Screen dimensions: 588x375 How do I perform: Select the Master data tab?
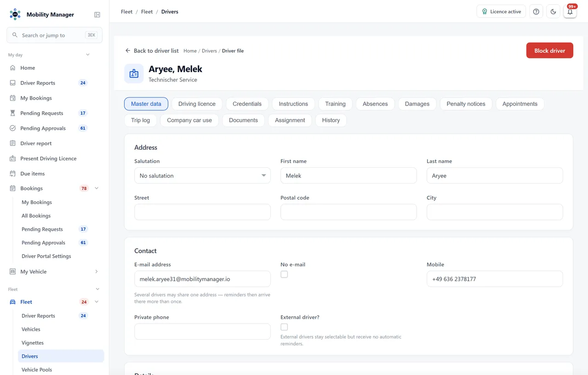coord(146,104)
